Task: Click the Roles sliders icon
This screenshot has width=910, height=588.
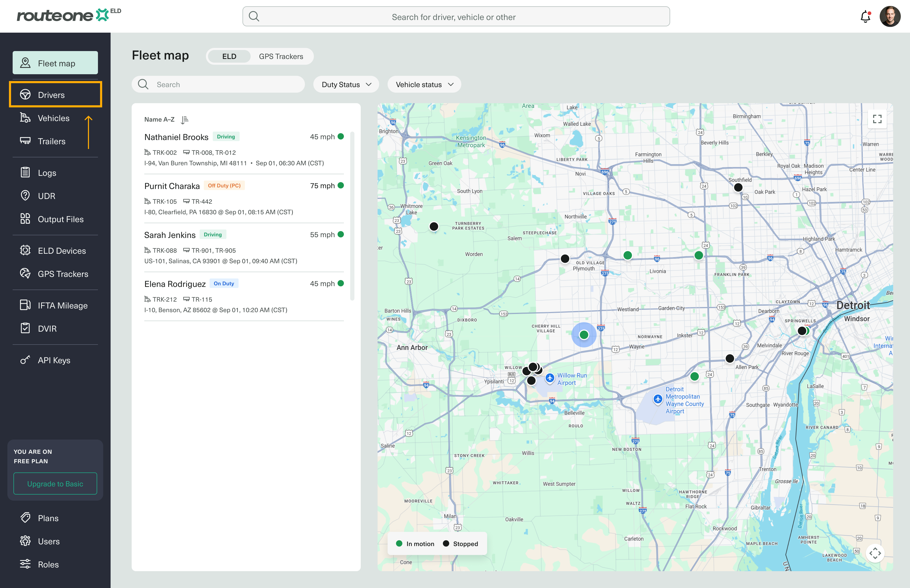Action: pos(25,564)
